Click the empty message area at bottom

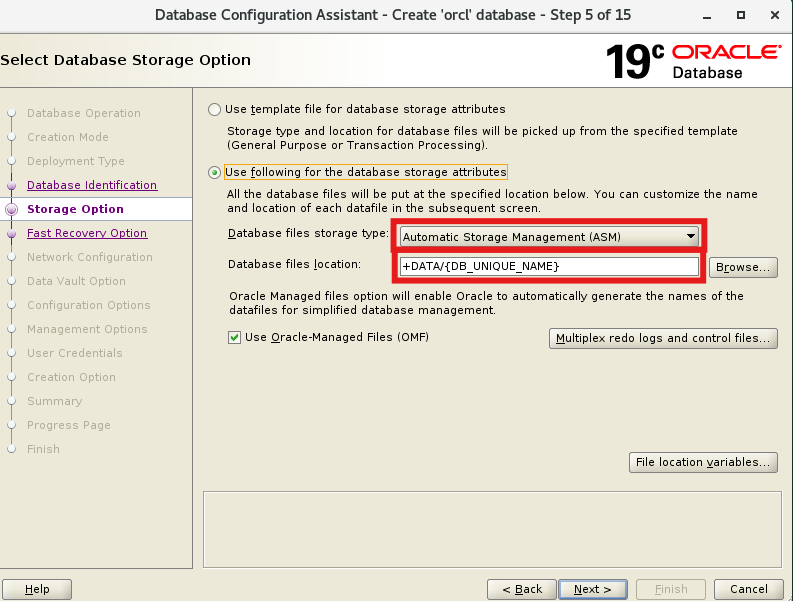pyautogui.click(x=492, y=529)
